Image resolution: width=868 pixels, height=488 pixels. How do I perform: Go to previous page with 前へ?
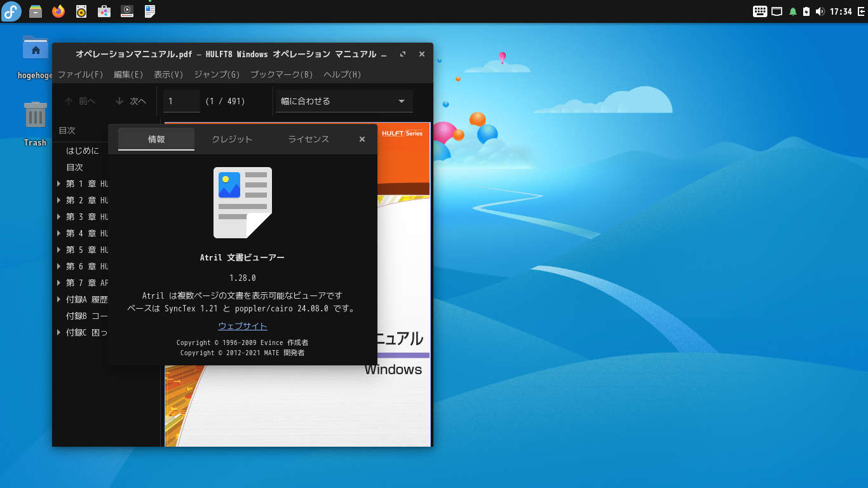[x=80, y=101]
